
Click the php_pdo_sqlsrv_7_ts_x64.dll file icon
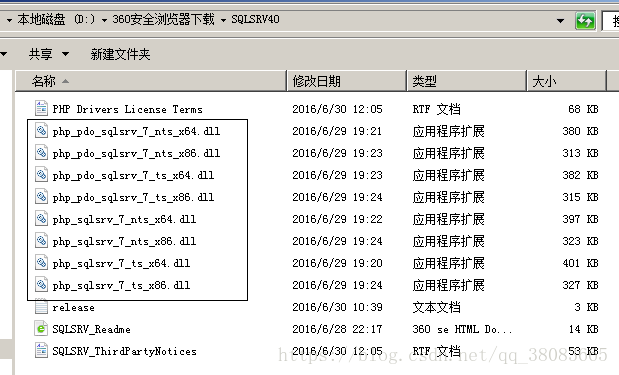click(41, 174)
